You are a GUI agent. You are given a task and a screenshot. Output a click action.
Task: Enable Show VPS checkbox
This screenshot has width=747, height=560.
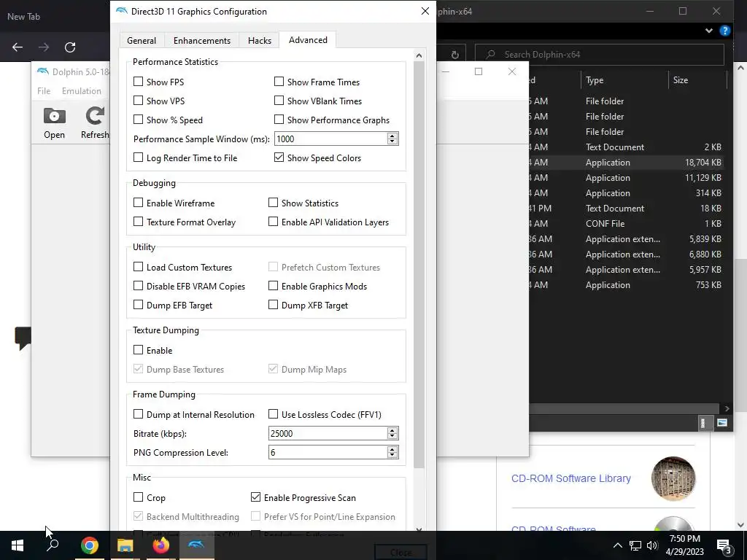(x=138, y=101)
